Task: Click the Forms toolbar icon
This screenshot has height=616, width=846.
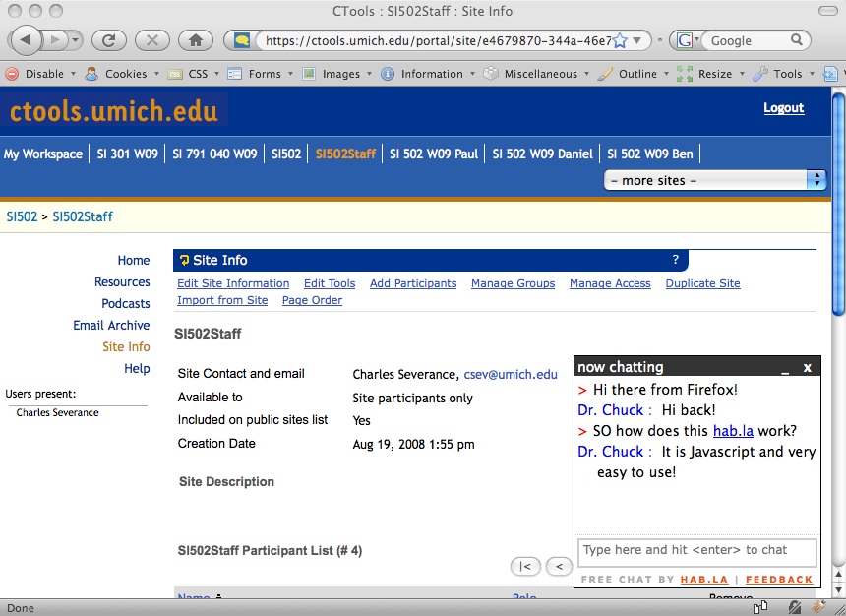Action: [234, 74]
